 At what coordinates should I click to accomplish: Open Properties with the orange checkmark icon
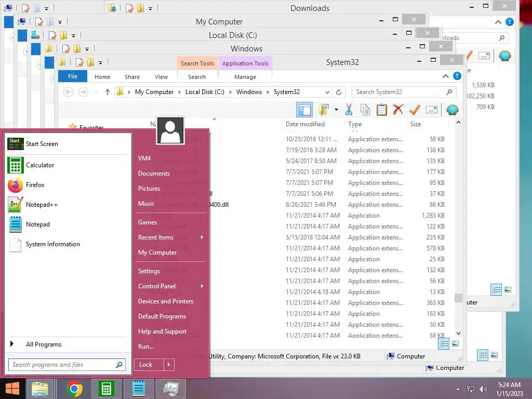click(x=415, y=110)
